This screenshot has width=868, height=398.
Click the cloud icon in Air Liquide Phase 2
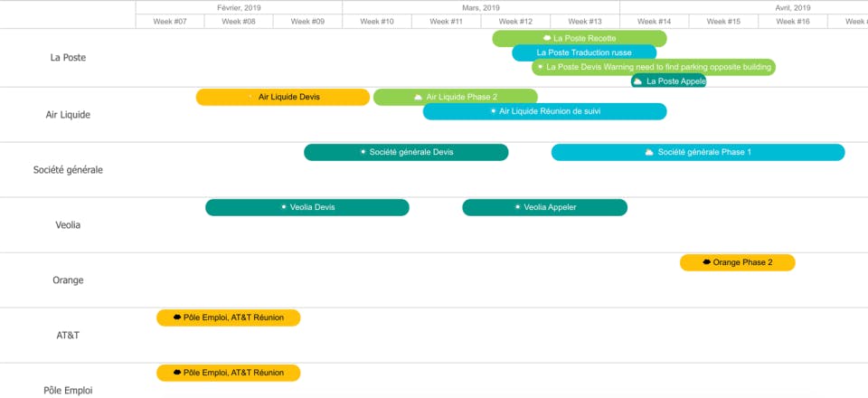pos(419,97)
